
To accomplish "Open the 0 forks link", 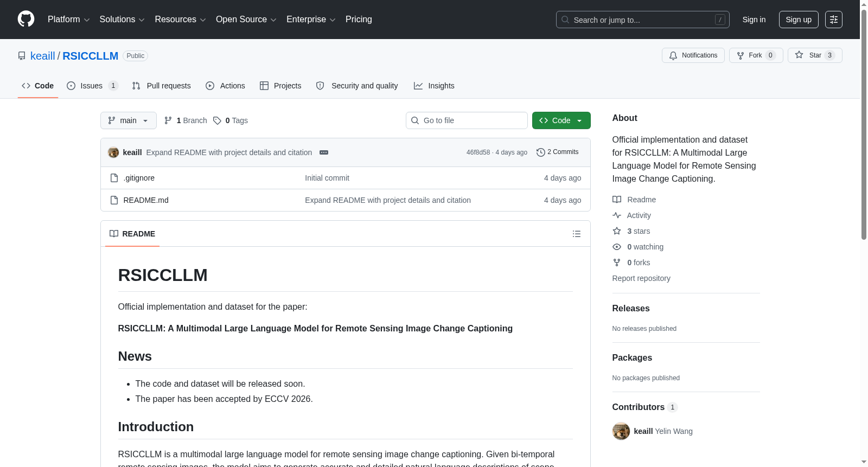I will pos(631,263).
